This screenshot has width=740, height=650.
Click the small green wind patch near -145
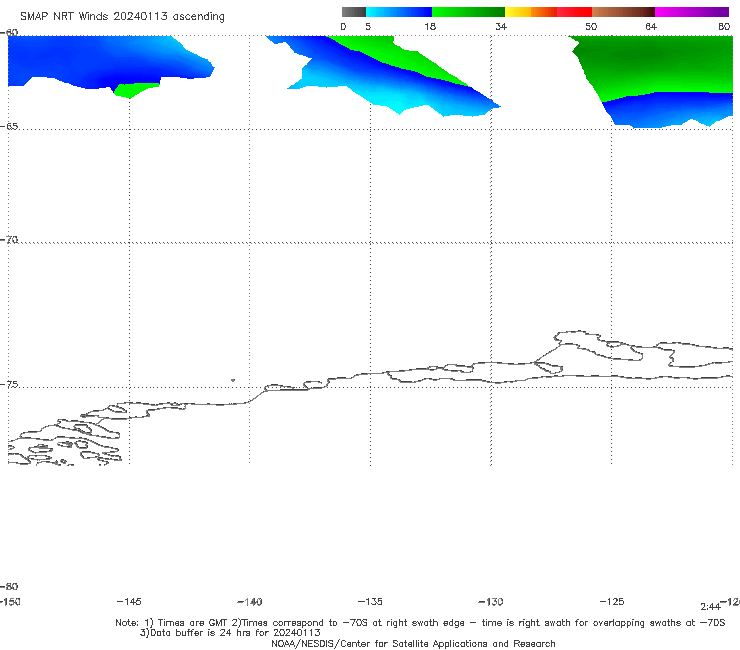tap(136, 89)
